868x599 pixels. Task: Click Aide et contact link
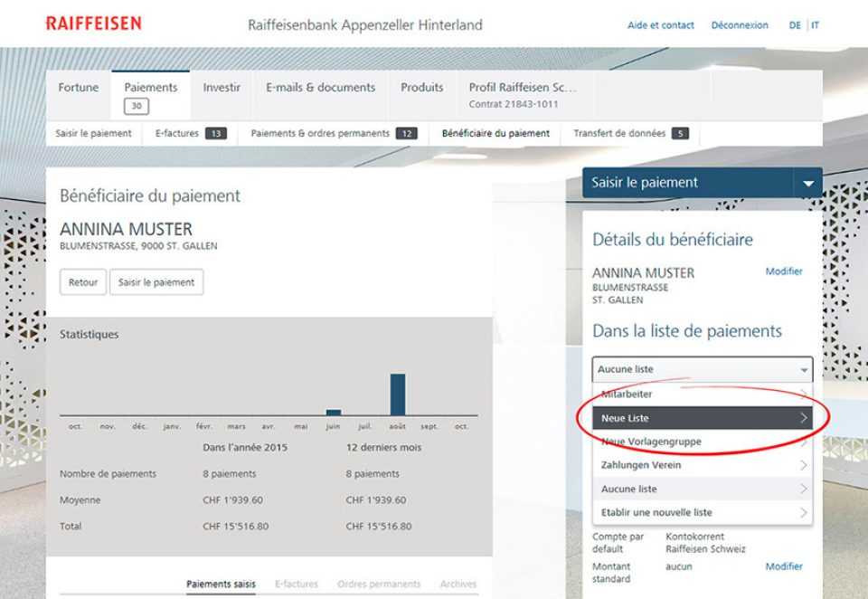[x=659, y=25]
